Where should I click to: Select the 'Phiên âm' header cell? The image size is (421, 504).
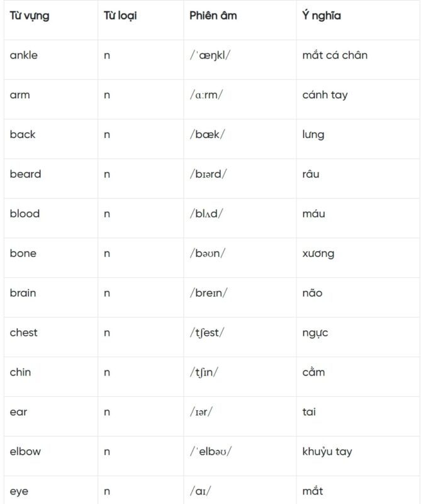pos(213,16)
